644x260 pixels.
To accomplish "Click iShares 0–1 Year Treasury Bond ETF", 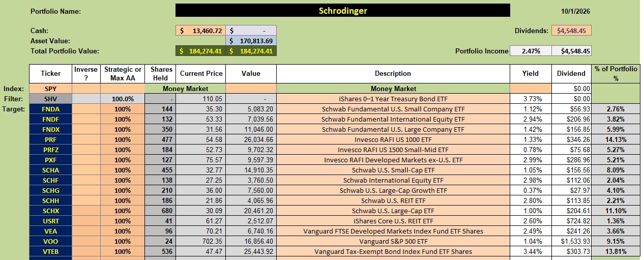I will [x=393, y=99].
